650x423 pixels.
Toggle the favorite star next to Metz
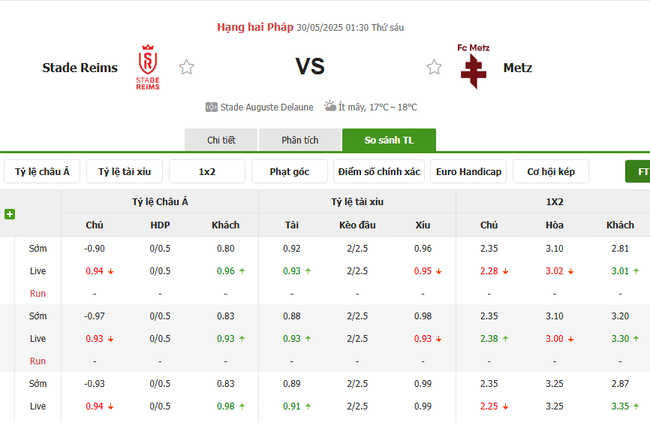coord(434,68)
